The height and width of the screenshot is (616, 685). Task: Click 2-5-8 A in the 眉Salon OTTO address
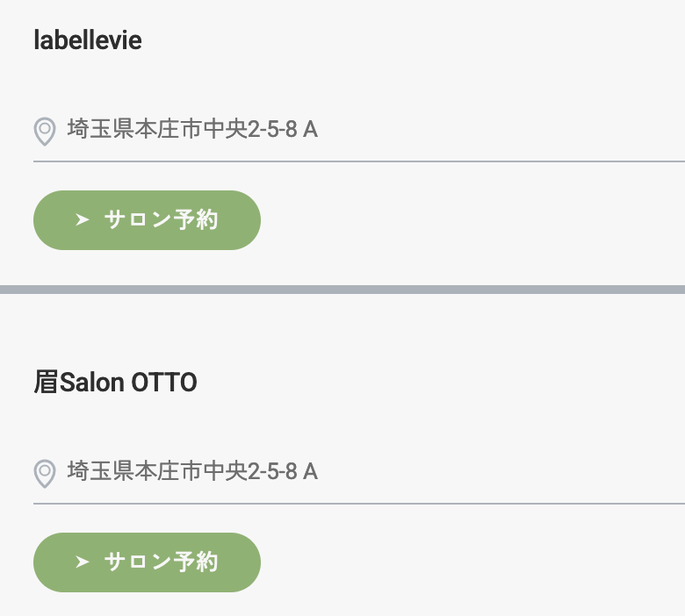pos(283,471)
